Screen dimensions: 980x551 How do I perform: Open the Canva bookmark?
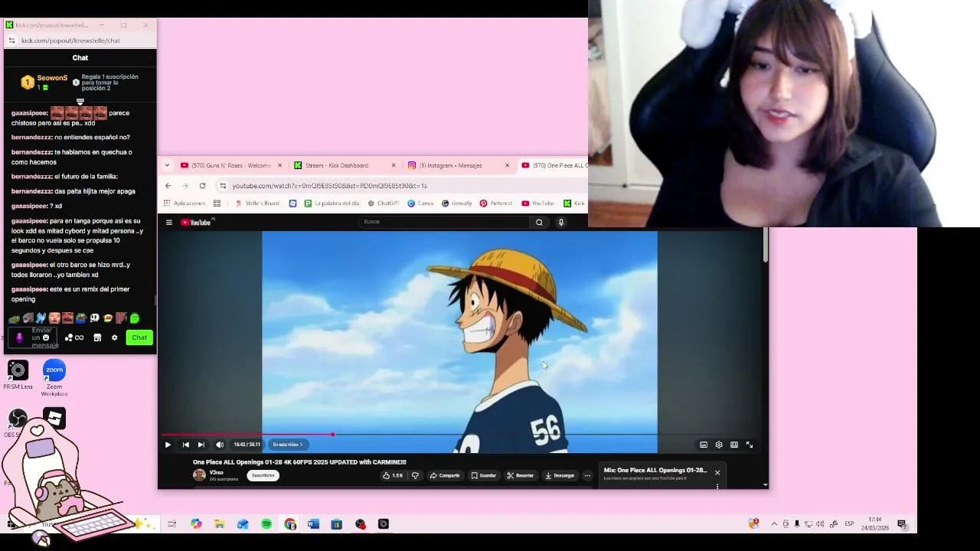(420, 204)
